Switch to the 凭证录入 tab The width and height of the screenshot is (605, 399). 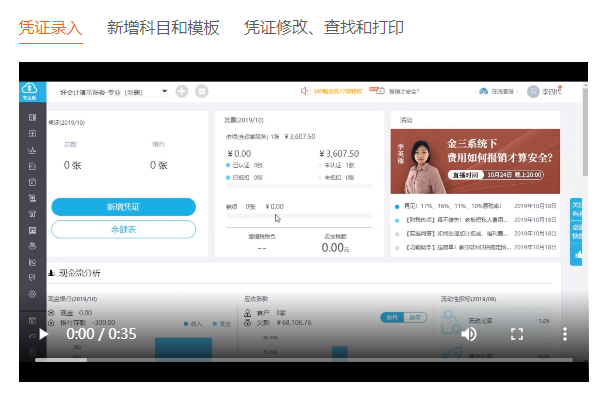(x=51, y=28)
